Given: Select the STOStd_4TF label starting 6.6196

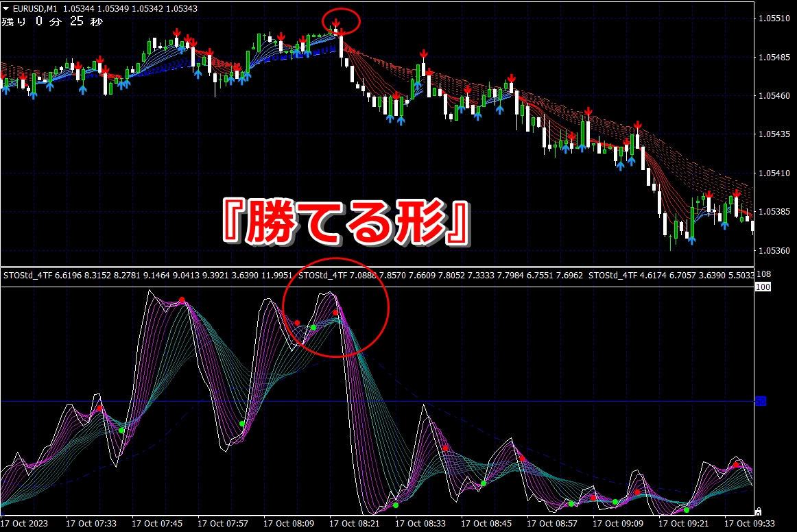Looking at the screenshot, I should pyautogui.click(x=147, y=276).
